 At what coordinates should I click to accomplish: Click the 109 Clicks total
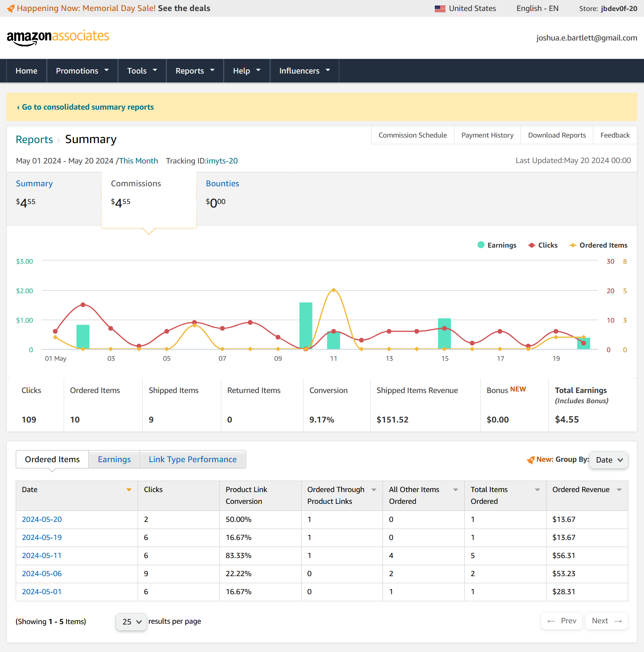click(29, 420)
